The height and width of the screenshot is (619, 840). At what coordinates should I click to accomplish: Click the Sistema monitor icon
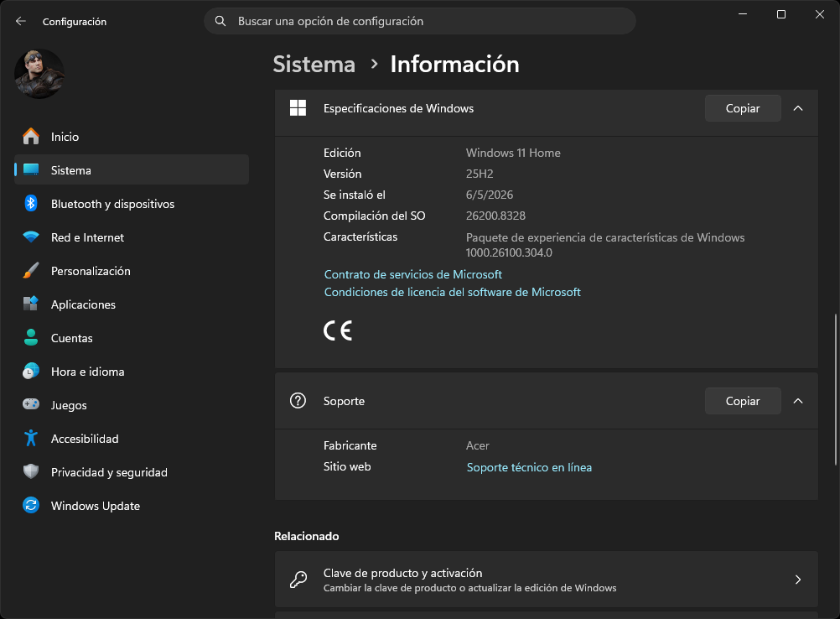point(31,170)
